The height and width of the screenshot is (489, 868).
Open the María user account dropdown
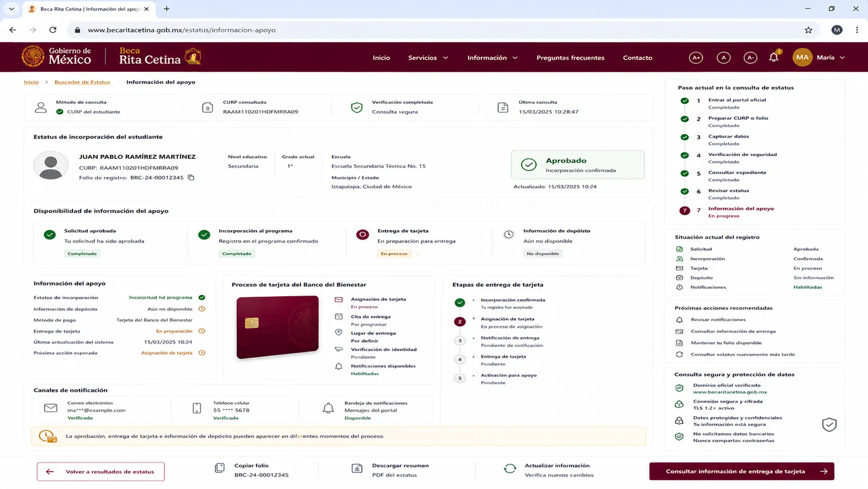tap(831, 58)
